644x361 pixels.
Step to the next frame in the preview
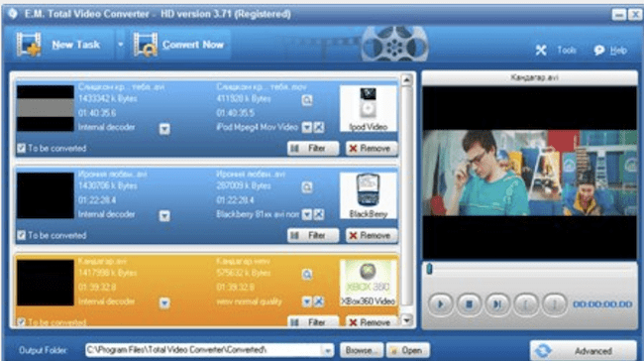(497, 304)
